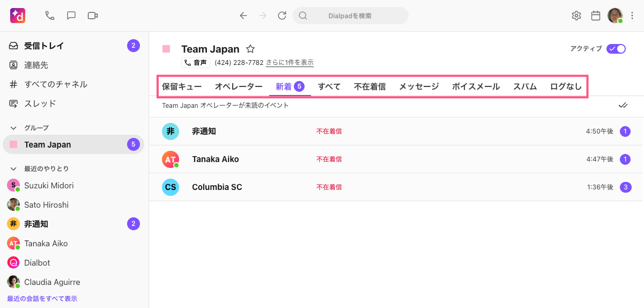644x308 pixels.
Task: Click the 3 unread badge on Columbia SC
Action: (x=626, y=187)
